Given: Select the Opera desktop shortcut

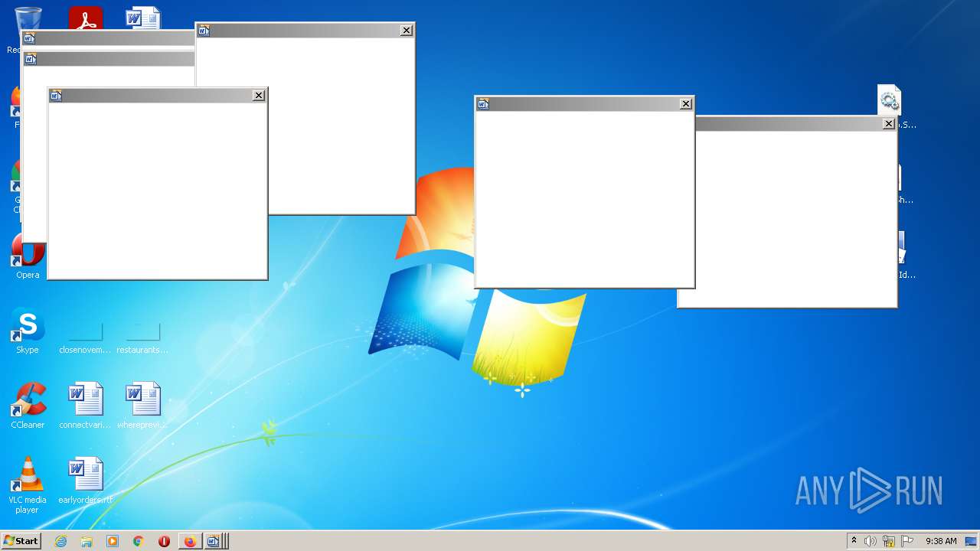Looking at the screenshot, I should pos(28,257).
